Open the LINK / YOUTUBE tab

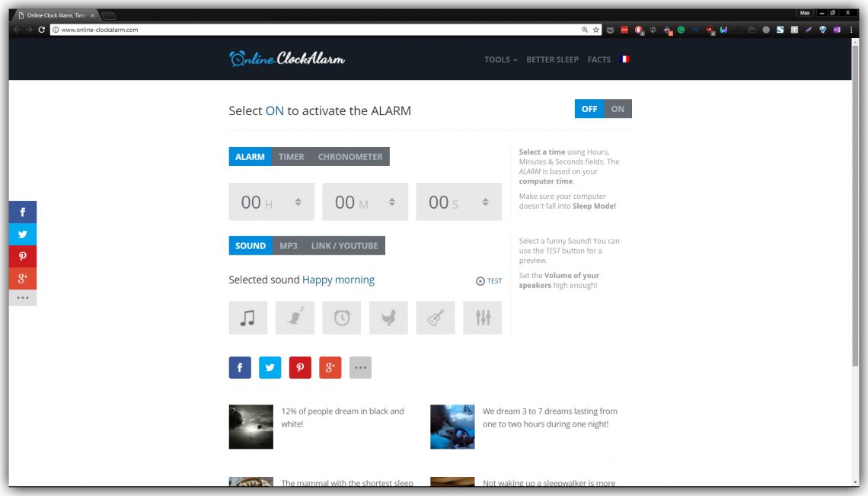tap(344, 246)
